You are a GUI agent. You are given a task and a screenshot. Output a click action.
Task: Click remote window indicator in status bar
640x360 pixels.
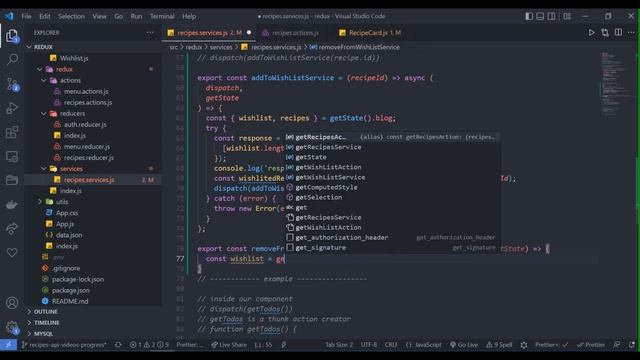click(8, 345)
